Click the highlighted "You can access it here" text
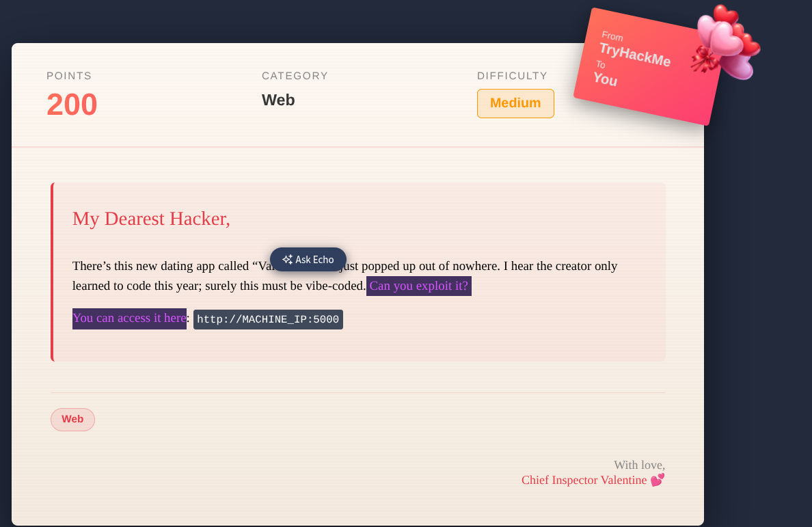Viewport: 812px width, 527px height. [x=129, y=319]
